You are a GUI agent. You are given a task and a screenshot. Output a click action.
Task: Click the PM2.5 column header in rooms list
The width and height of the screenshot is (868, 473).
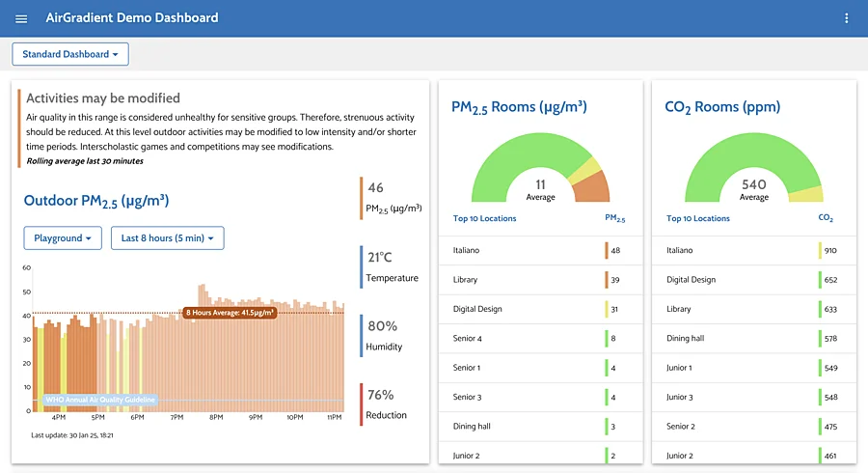(614, 218)
